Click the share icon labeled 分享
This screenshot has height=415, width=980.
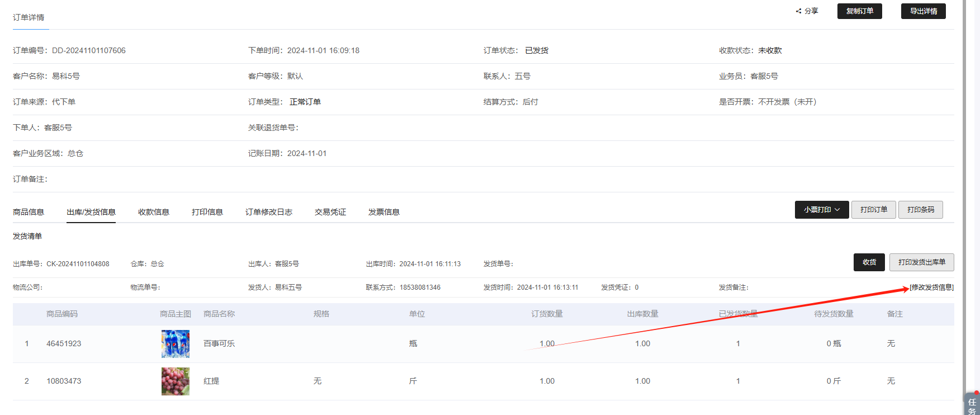point(807,11)
